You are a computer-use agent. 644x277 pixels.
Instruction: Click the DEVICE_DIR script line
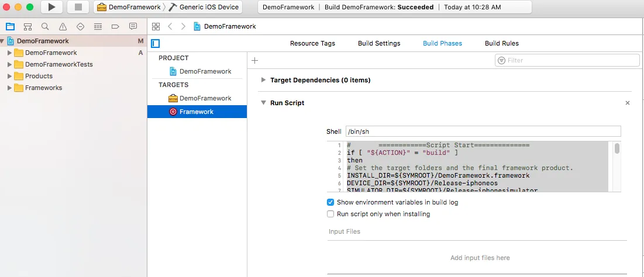[422, 183]
